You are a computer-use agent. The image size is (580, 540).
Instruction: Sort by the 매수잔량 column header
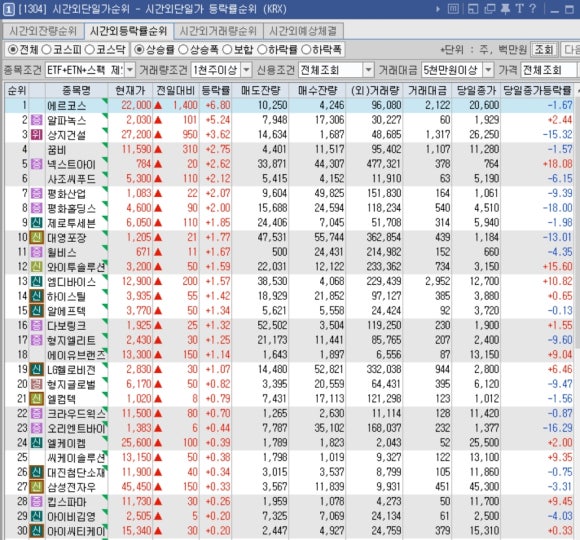point(317,91)
